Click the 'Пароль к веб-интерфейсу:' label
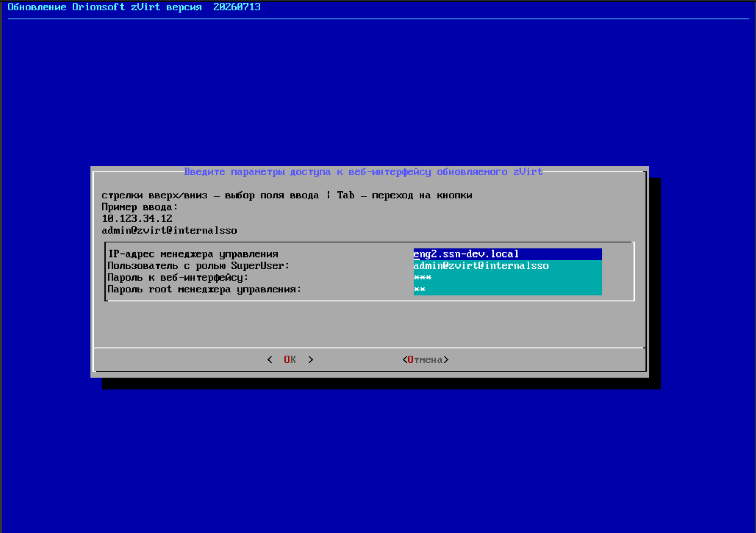 pyautogui.click(x=178, y=278)
